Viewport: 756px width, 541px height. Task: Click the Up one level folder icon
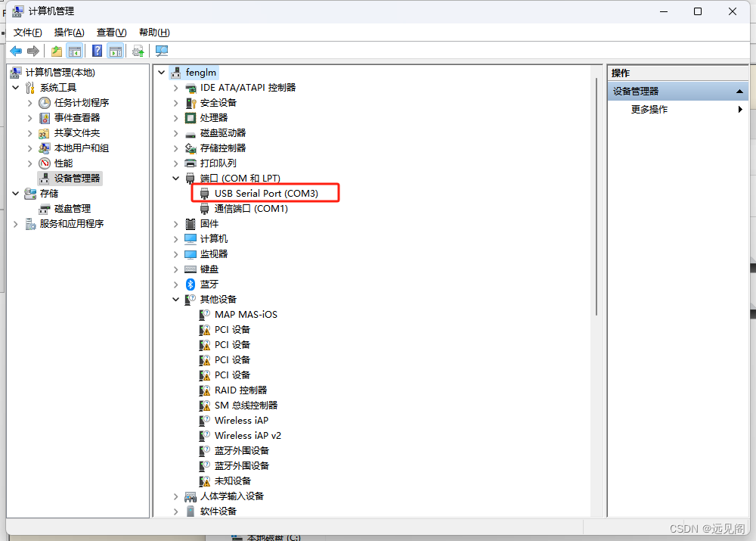tap(57, 51)
